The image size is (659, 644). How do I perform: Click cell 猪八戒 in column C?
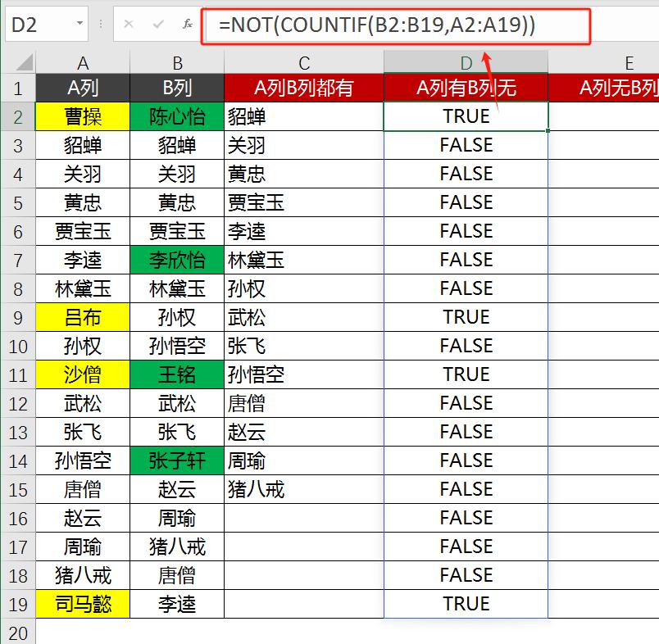click(x=304, y=489)
